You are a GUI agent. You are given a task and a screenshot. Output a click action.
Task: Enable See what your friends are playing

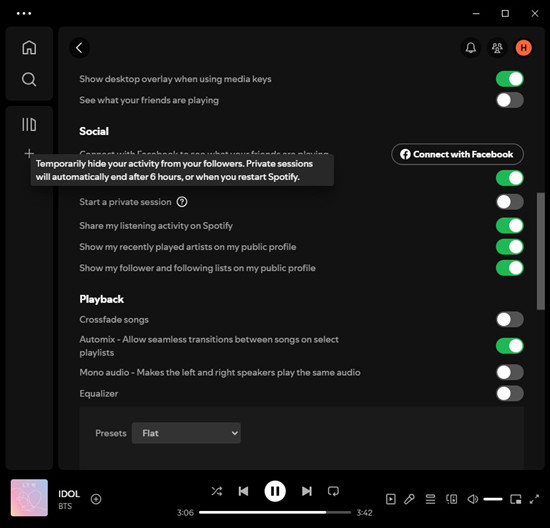(x=510, y=100)
